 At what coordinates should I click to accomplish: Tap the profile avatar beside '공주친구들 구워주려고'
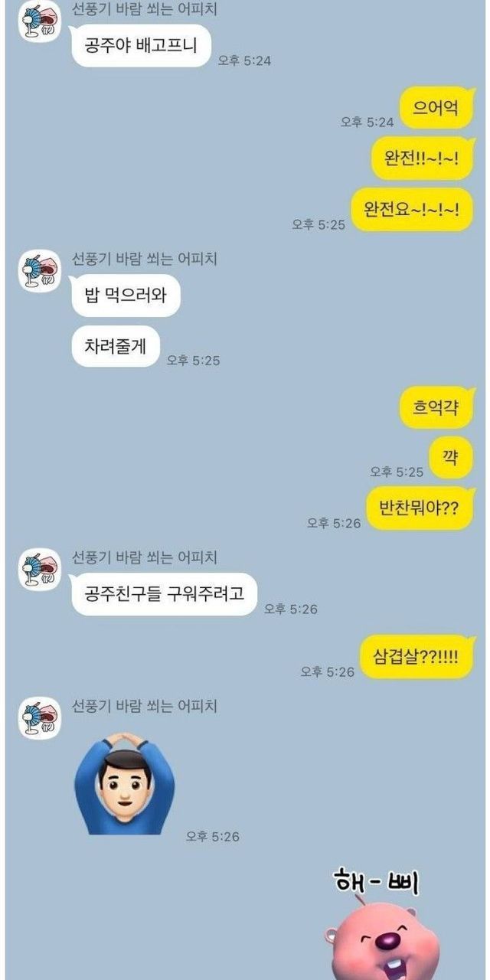pos(39,569)
